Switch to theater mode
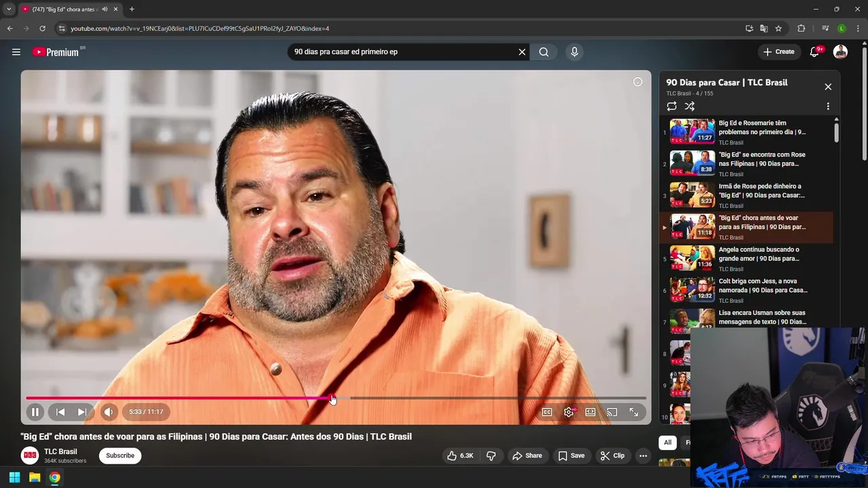Viewport: 868px width, 488px height. pyautogui.click(x=591, y=412)
